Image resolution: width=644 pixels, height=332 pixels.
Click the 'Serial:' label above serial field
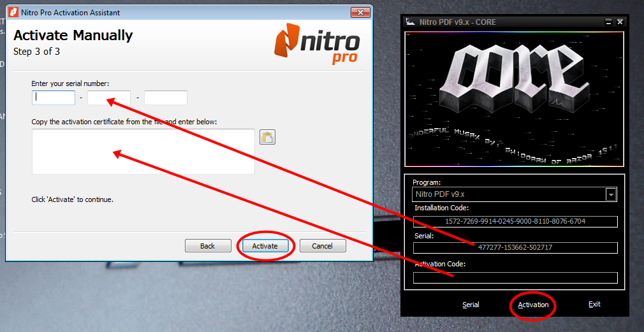(423, 236)
